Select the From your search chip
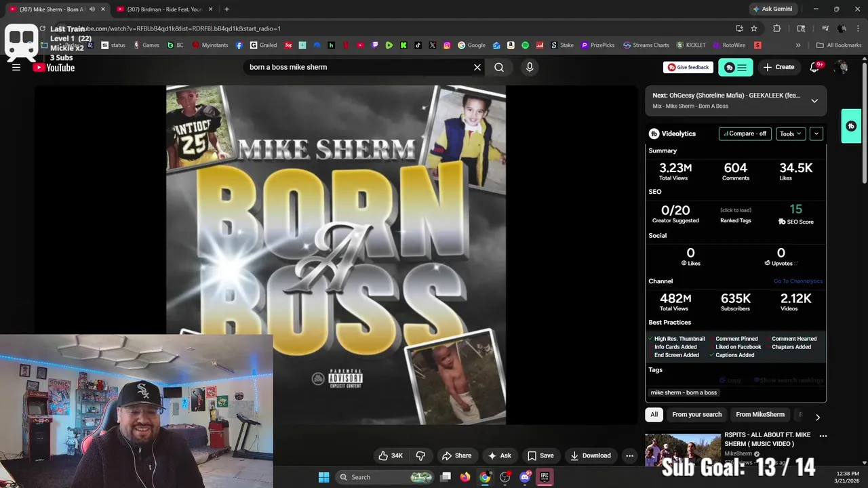The image size is (868, 488). 696,414
